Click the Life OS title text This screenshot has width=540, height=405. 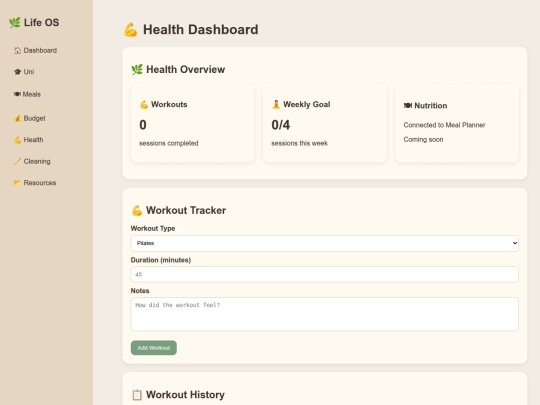[x=41, y=23]
